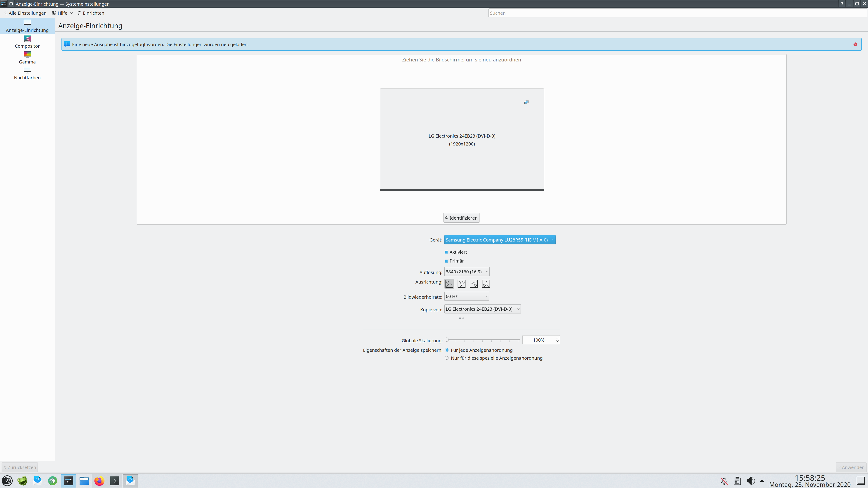
Task: Open the Bildwiederholrate refresh rate dropdown
Action: click(467, 296)
